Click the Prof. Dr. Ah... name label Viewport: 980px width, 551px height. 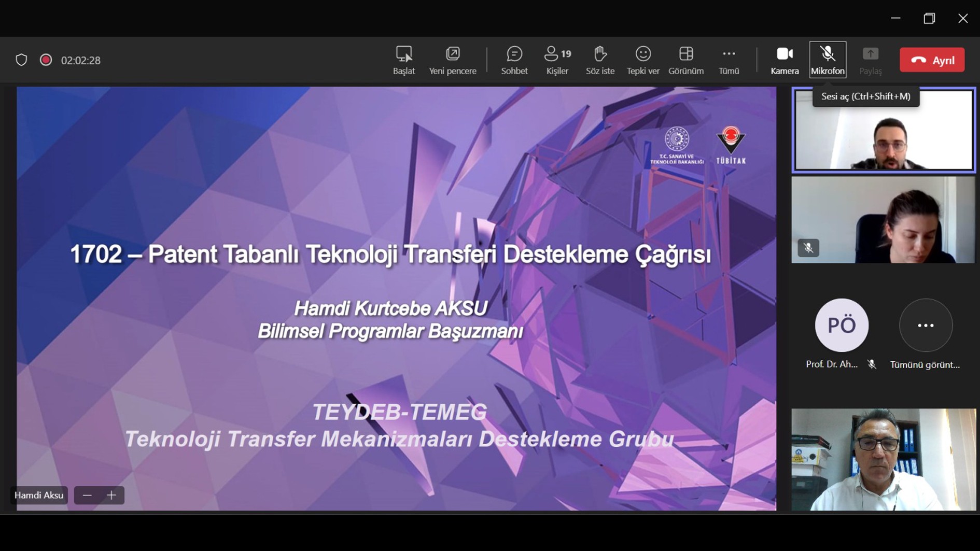pyautogui.click(x=832, y=364)
